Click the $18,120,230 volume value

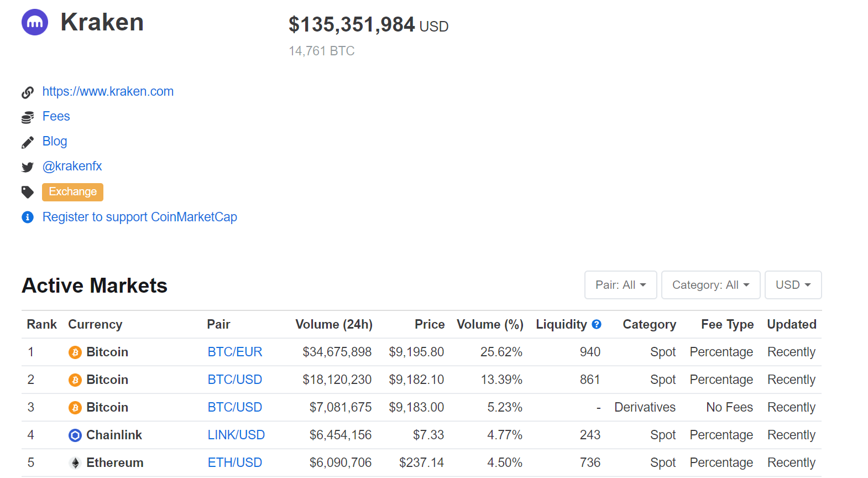(337, 380)
